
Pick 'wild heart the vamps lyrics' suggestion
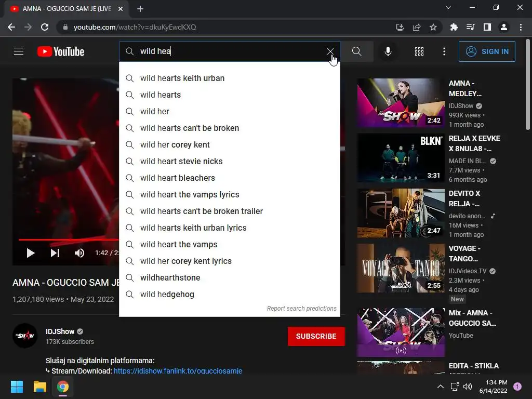pyautogui.click(x=229, y=194)
